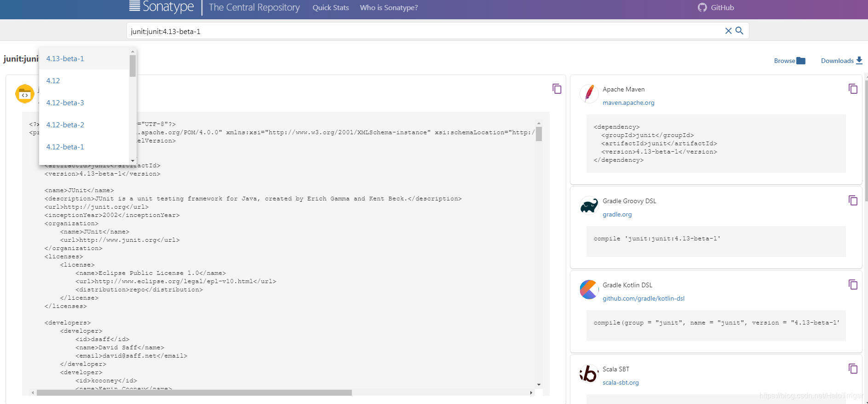Click the JUnit description line
Viewport: 868px width, 404px height.
click(x=253, y=199)
